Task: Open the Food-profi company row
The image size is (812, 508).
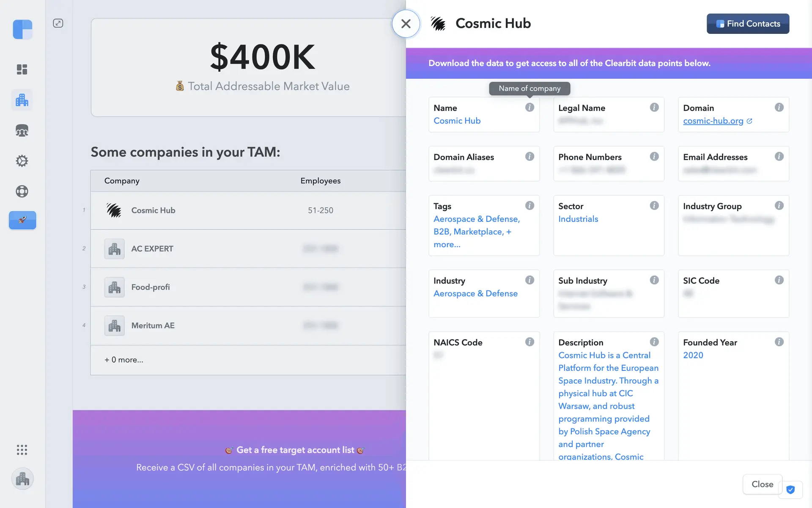Action: [151, 287]
